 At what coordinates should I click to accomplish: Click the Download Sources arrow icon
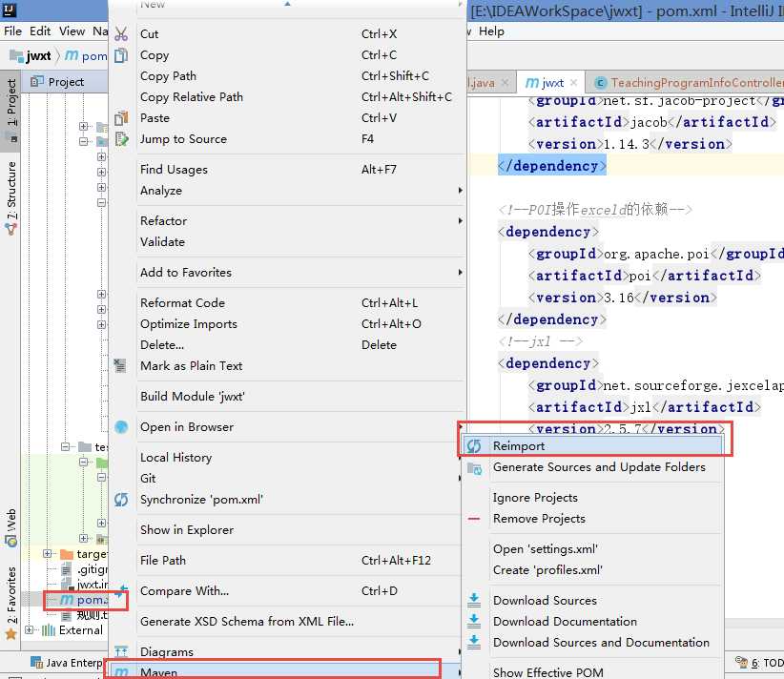pyautogui.click(x=474, y=600)
